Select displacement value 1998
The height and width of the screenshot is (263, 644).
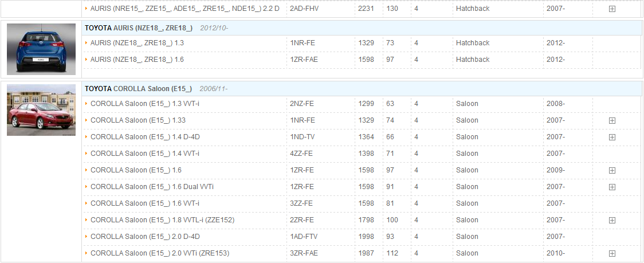click(366, 237)
